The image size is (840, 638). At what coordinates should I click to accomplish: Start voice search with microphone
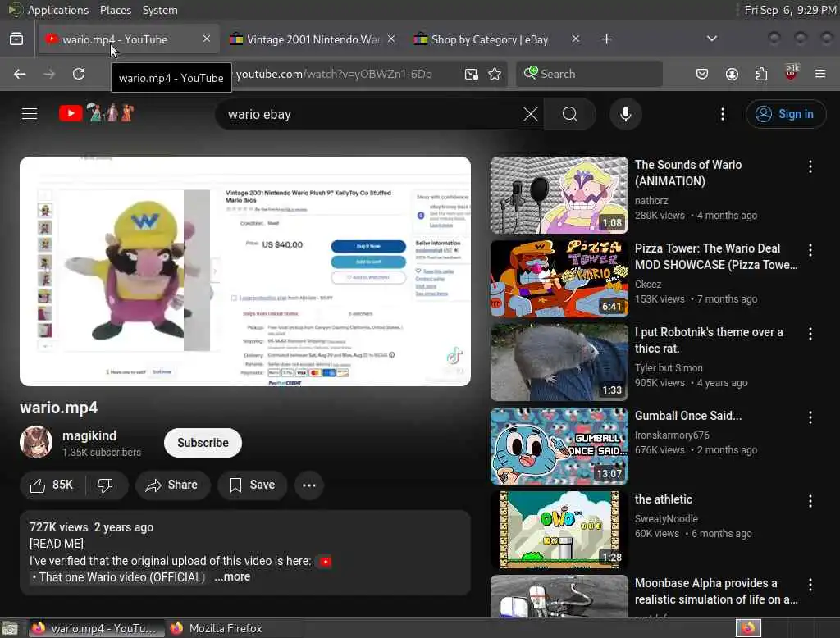[x=625, y=114]
